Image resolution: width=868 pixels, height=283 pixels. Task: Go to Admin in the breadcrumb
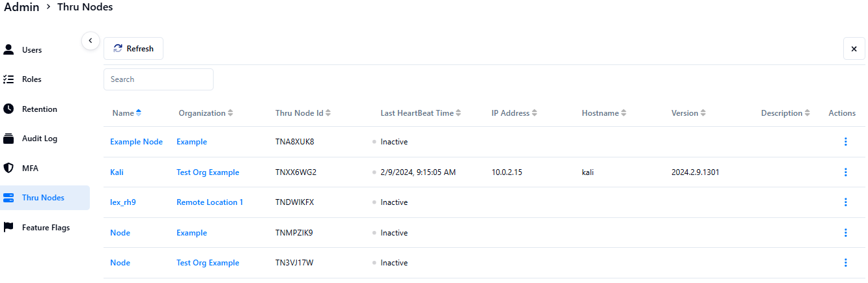[x=21, y=7]
